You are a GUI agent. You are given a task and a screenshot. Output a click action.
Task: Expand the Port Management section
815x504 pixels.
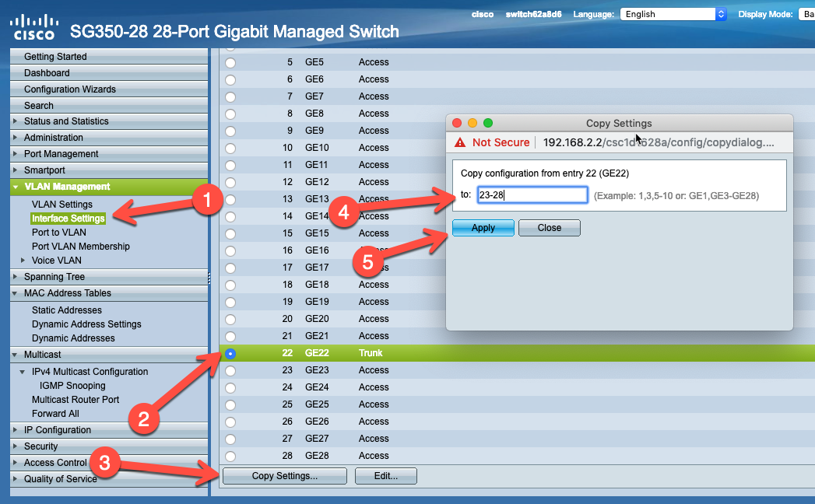point(15,154)
